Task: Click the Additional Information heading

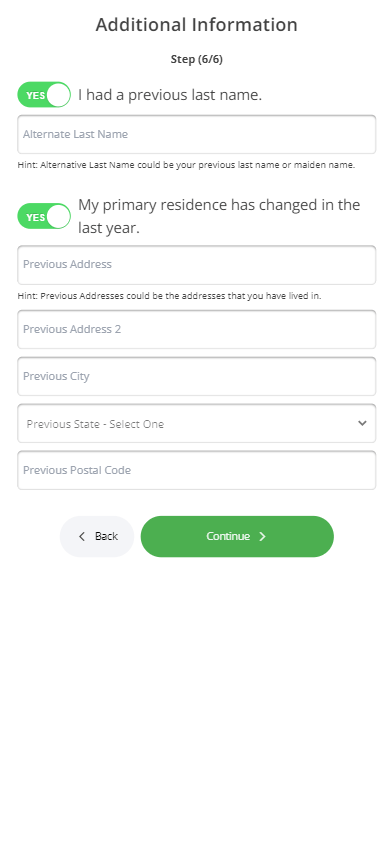Action: pyautogui.click(x=197, y=25)
